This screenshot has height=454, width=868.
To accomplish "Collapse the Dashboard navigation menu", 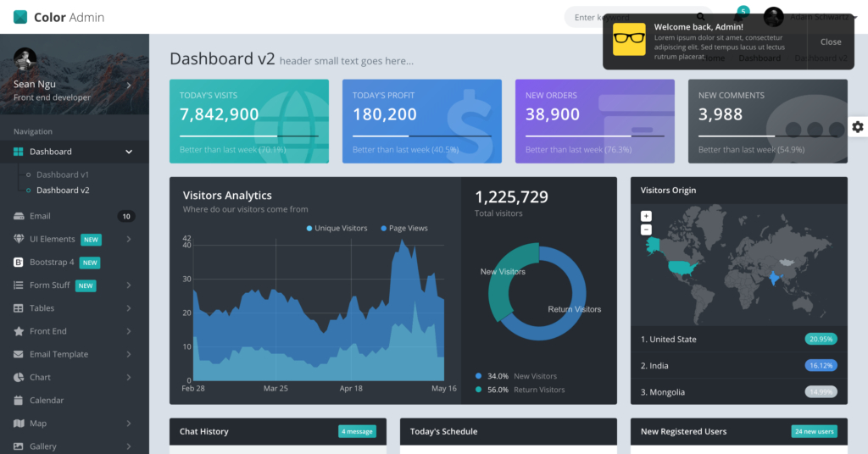I will coord(75,152).
